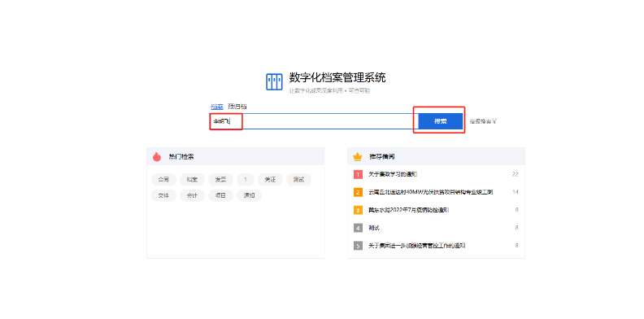Click the blue filing cabinet logo icon

[x=274, y=82]
